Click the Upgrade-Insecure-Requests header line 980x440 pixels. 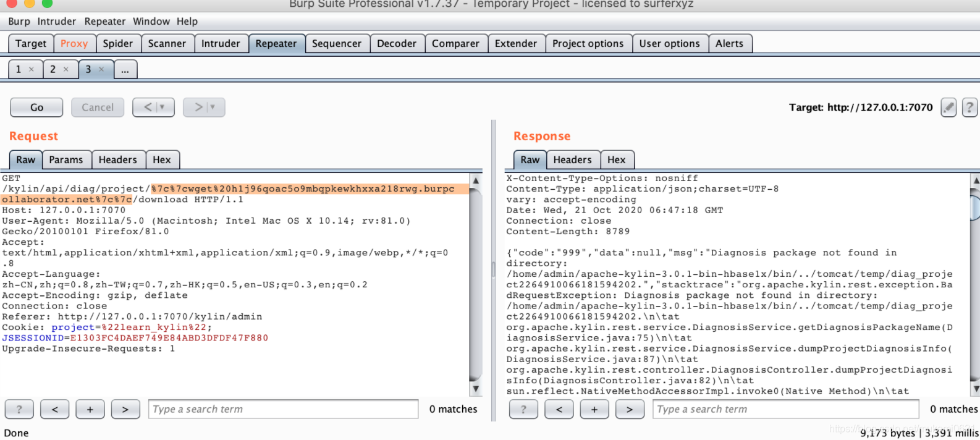(x=88, y=349)
